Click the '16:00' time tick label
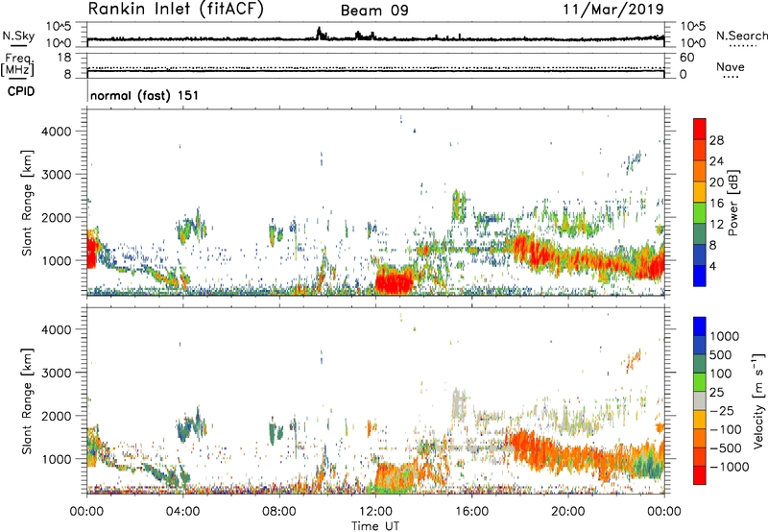Image resolution: width=768 pixels, height=532 pixels. (471, 512)
